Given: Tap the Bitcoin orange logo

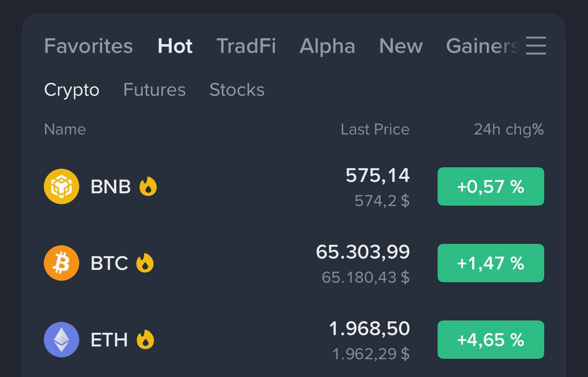Looking at the screenshot, I should click(x=62, y=263).
